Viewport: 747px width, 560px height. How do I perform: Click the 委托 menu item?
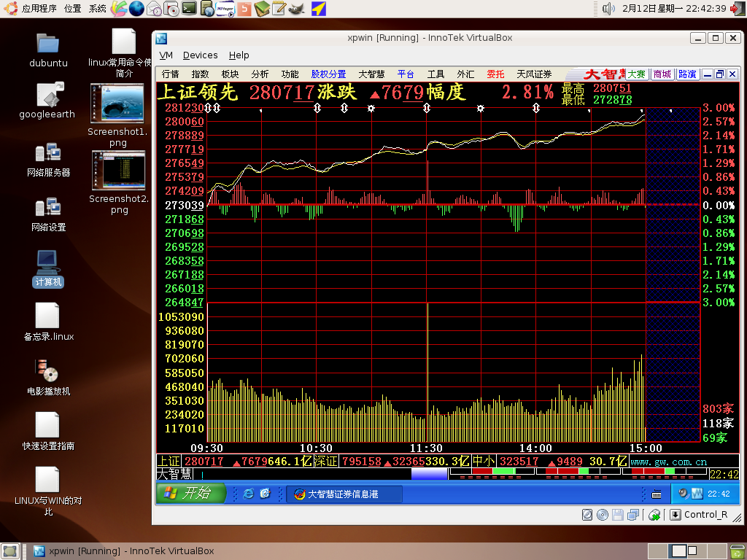point(495,74)
